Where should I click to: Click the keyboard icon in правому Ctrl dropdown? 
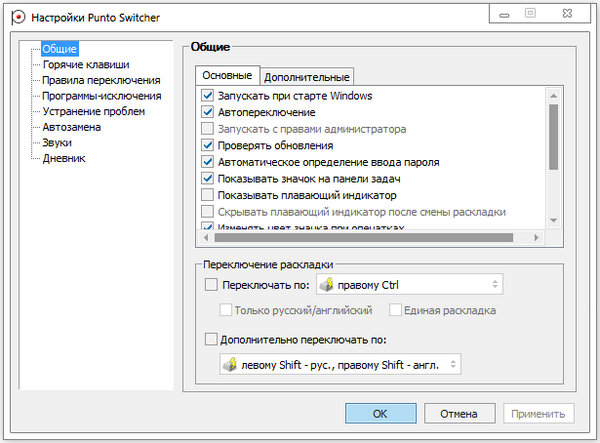[x=327, y=285]
